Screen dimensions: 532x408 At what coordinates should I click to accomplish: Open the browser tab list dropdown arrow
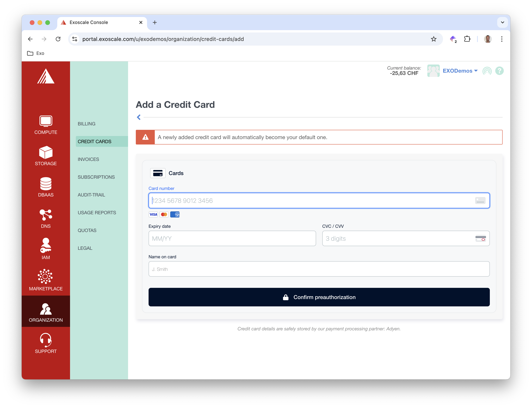[502, 22]
